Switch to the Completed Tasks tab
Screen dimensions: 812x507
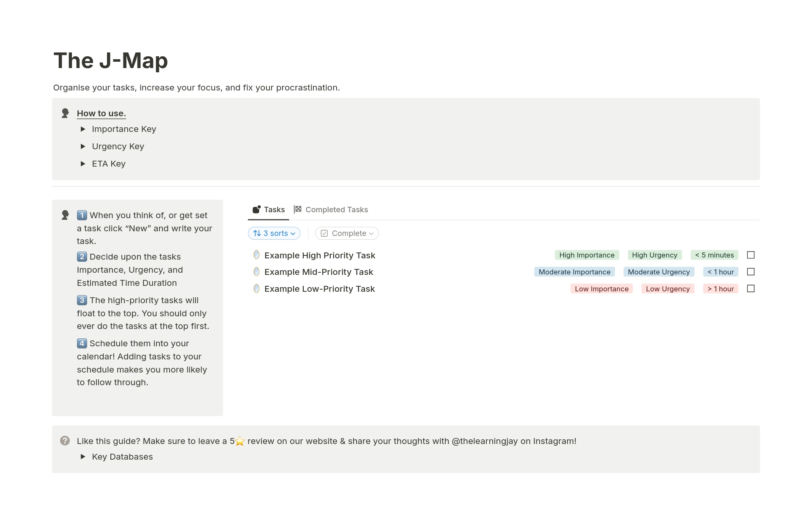pyautogui.click(x=336, y=210)
